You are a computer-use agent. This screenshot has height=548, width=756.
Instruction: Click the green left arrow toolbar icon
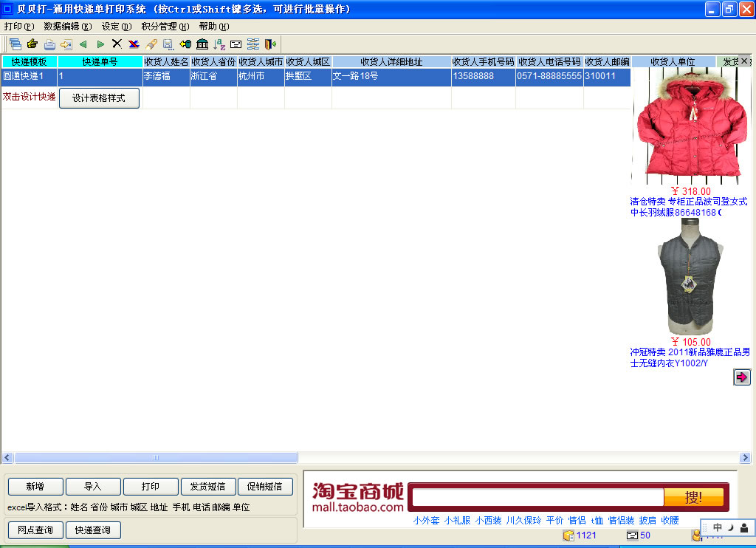(x=83, y=44)
